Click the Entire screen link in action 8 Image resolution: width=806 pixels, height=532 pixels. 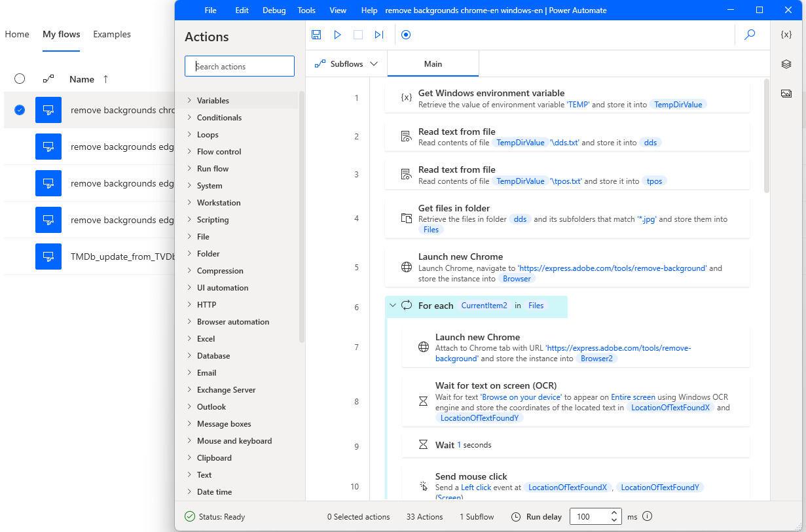(x=633, y=397)
